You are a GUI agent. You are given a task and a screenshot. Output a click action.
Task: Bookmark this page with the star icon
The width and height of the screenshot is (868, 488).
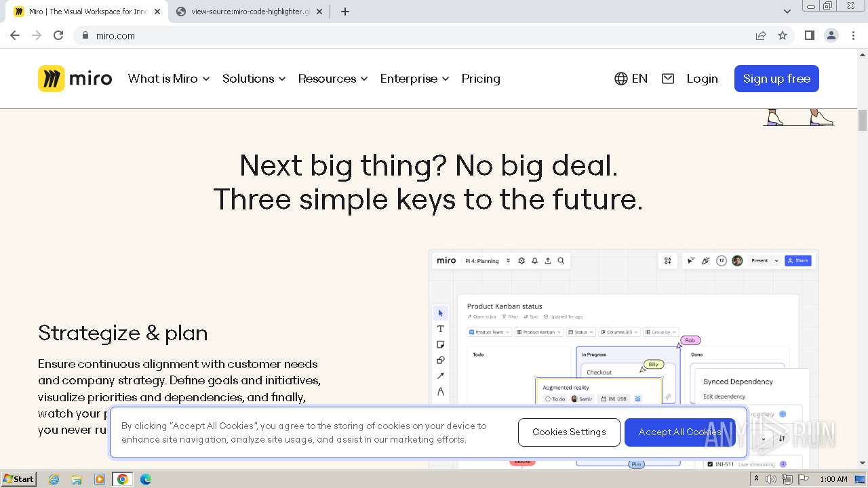pyautogui.click(x=783, y=35)
